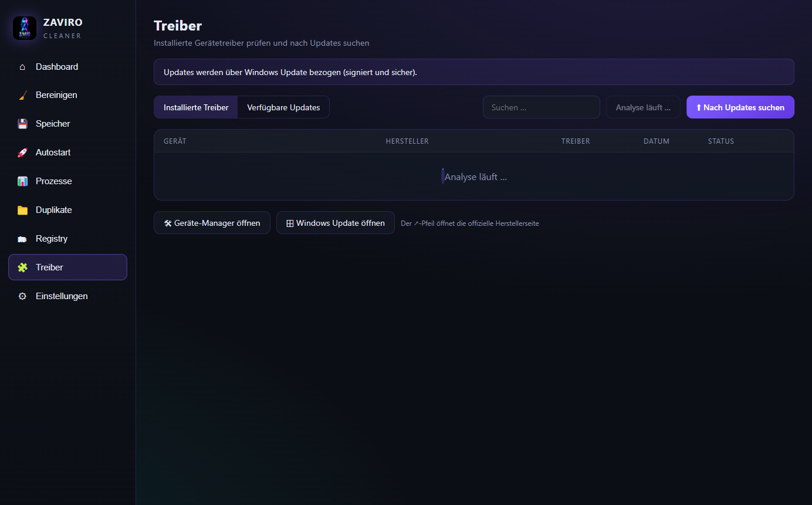Select the broom icon for Bereinigen

click(x=23, y=95)
